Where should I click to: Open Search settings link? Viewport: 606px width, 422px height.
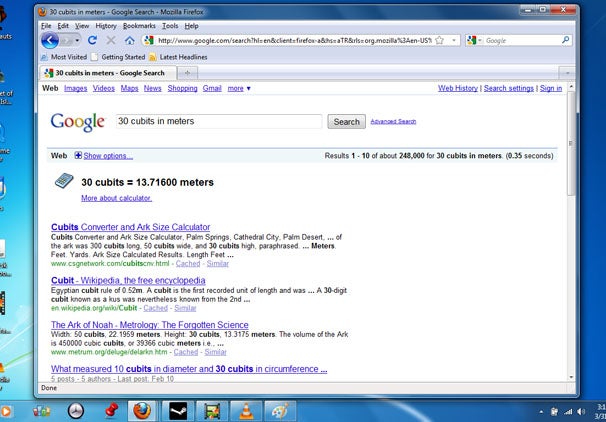point(509,88)
